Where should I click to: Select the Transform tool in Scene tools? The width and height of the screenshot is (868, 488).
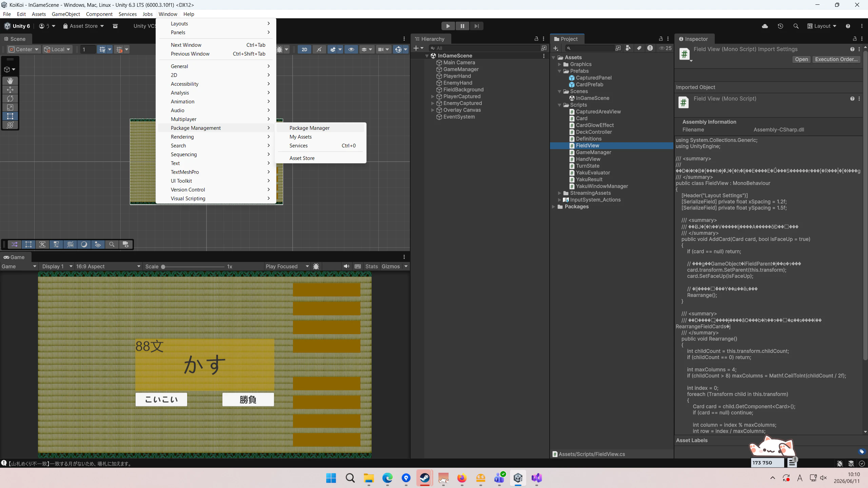(x=10, y=125)
